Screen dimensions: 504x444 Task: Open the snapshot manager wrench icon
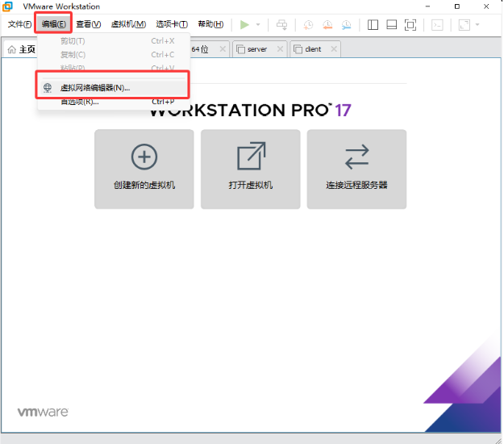coord(346,25)
